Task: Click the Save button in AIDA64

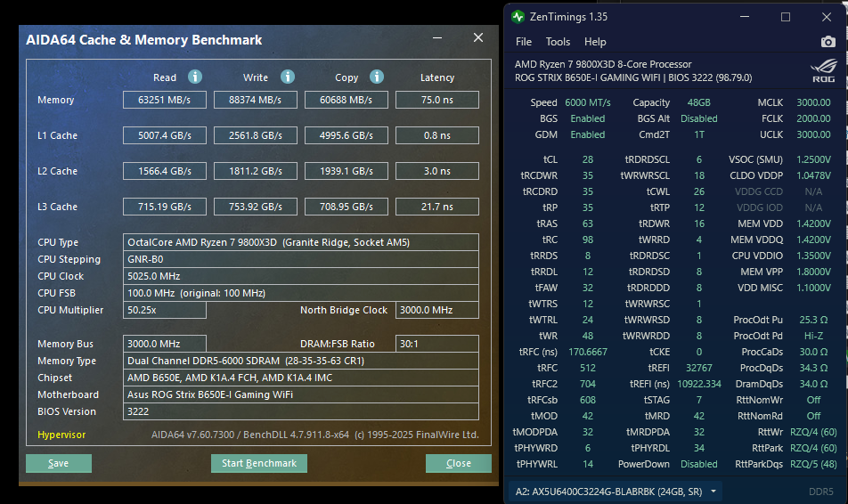Action: (59, 463)
